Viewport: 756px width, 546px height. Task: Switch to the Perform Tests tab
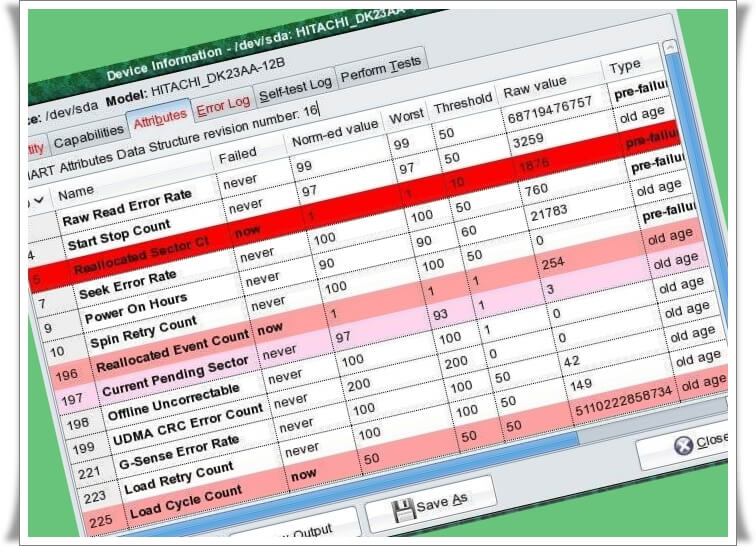click(x=380, y=69)
